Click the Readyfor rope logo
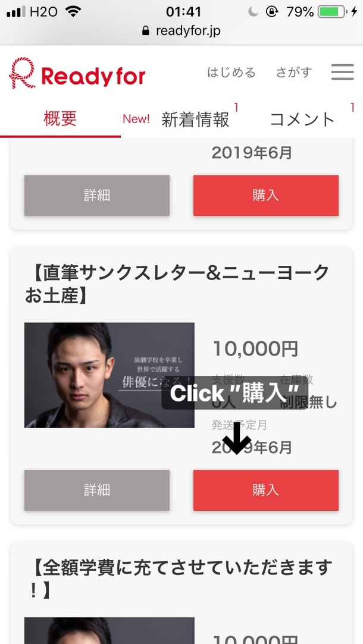The width and height of the screenshot is (363, 644). click(x=22, y=73)
